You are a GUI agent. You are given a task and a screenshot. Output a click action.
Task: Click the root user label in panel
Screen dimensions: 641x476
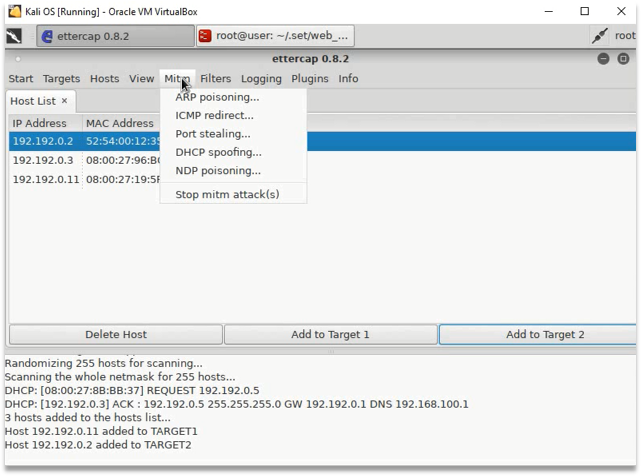pyautogui.click(x=625, y=36)
